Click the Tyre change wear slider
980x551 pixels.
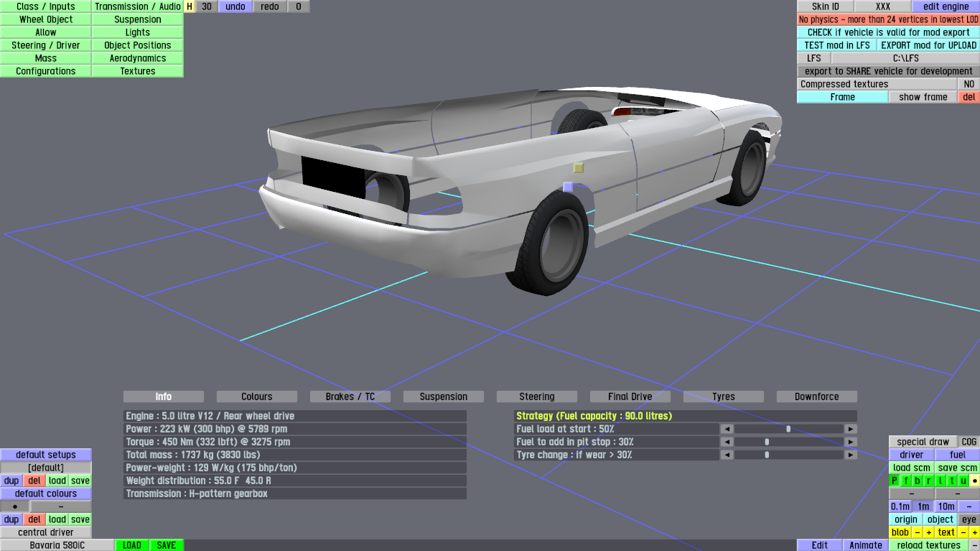pos(789,455)
